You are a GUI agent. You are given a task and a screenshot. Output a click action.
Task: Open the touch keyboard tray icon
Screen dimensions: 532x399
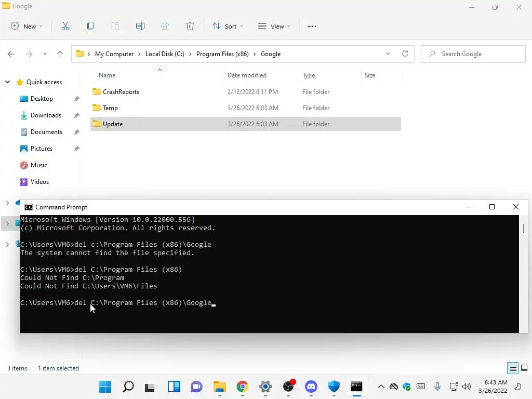[421, 387]
